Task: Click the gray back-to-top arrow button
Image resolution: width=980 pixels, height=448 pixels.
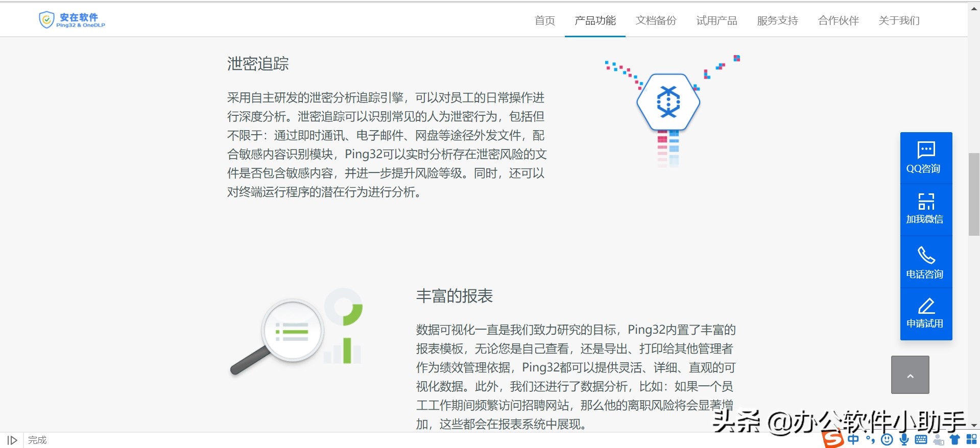Action: 910,375
